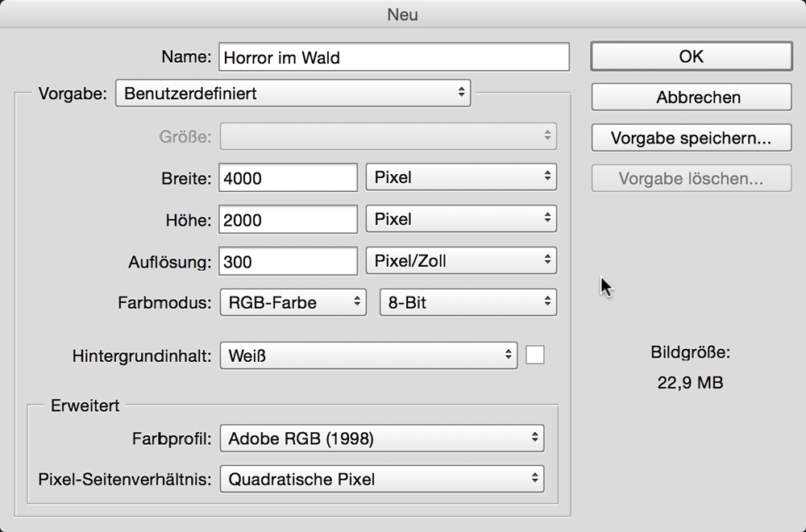Confirm the dialog with OK
Image resolution: width=806 pixels, height=532 pixels.
(691, 56)
